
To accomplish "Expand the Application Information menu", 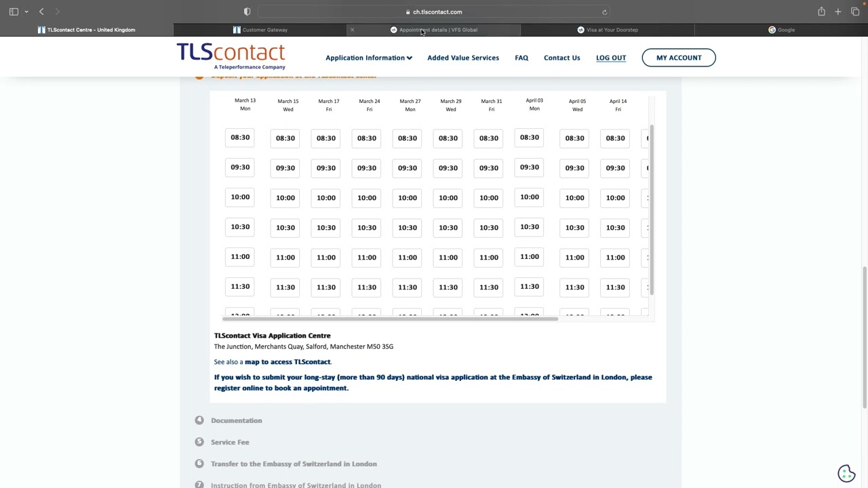I will tap(369, 58).
